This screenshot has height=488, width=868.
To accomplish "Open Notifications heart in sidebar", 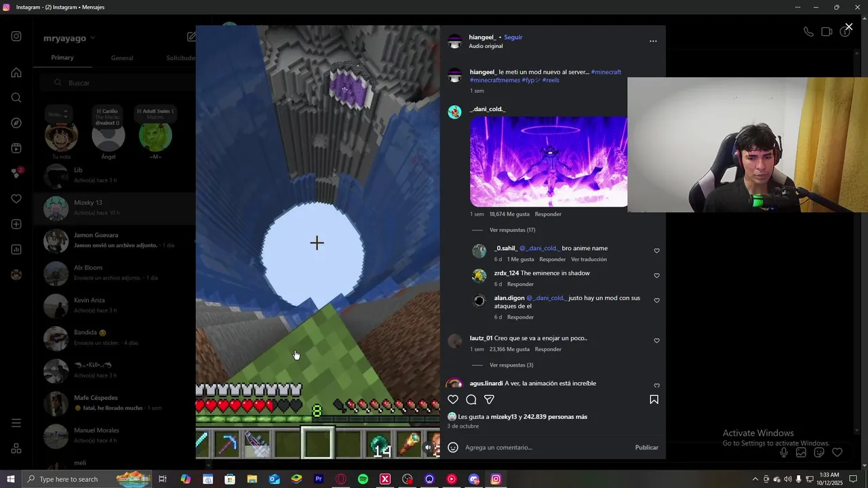I will click(x=16, y=199).
